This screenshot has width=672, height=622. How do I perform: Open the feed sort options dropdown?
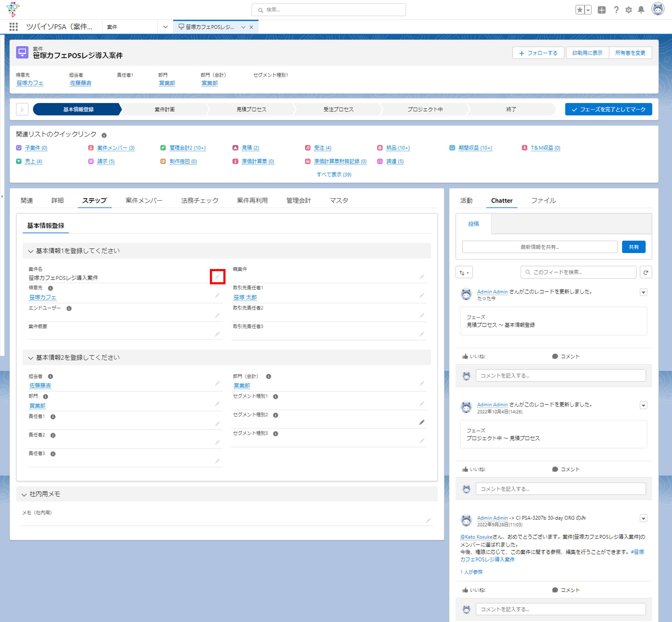pos(464,272)
